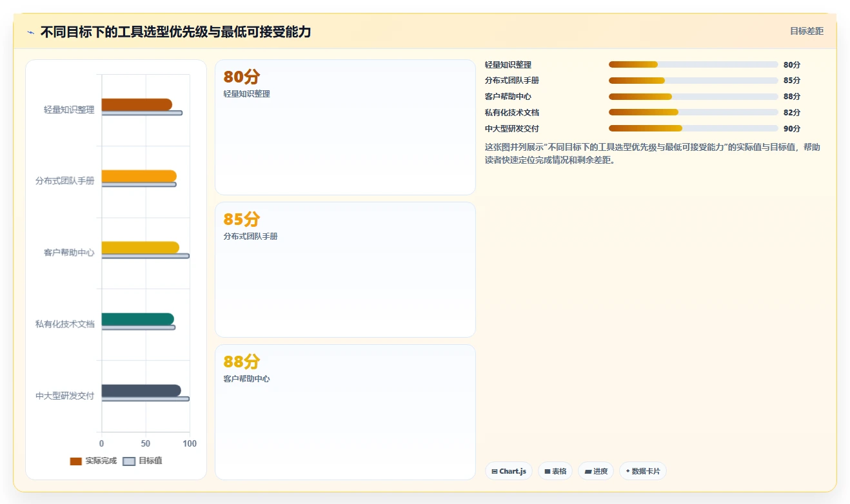Click the 80分 value in the first data card
This screenshot has width=850, height=504.
click(x=241, y=77)
